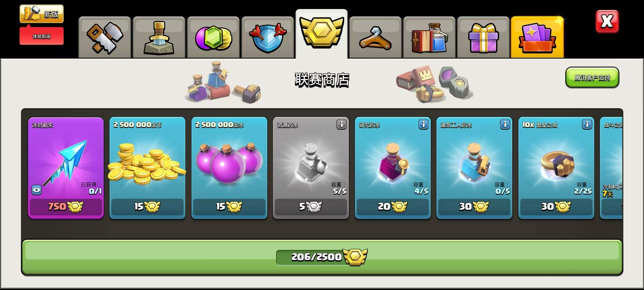This screenshot has width=644, height=290.
Task: Click the 新版 button with hammer icon
Action: (42, 14)
